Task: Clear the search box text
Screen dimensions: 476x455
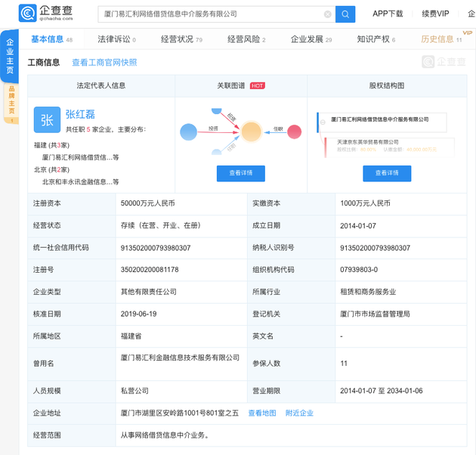Action: 327,14
